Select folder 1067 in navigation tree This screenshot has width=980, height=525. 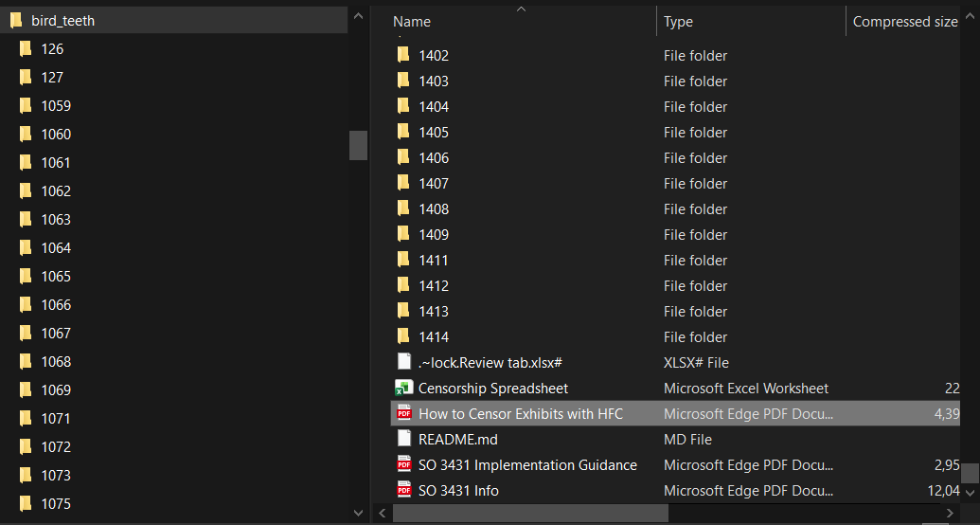pos(56,334)
